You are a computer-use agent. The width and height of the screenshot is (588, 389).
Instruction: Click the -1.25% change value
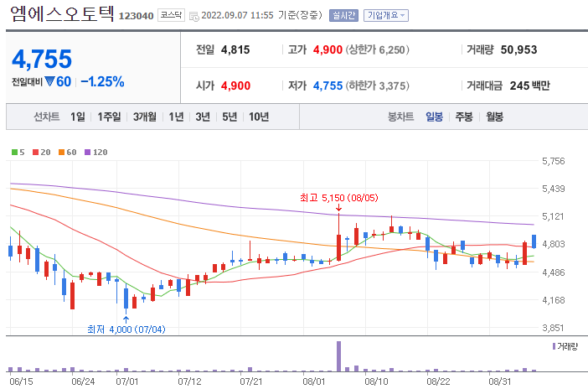pos(102,81)
